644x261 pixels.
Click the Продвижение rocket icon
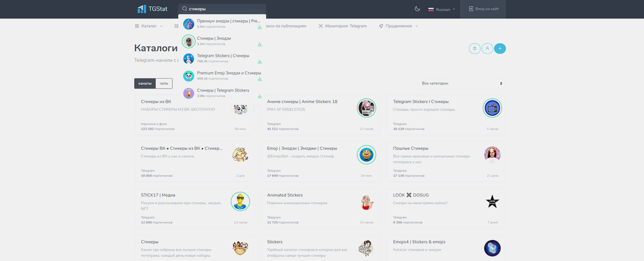tap(381, 26)
